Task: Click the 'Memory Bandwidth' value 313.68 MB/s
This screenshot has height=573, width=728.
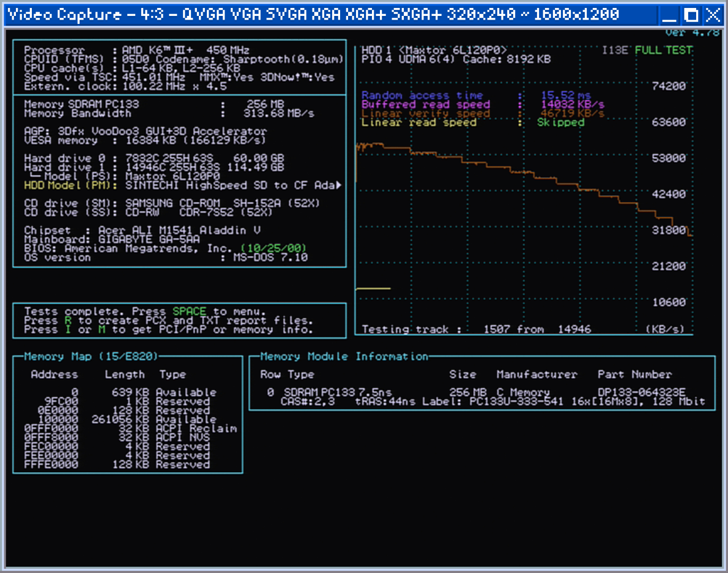Action: [x=279, y=114]
